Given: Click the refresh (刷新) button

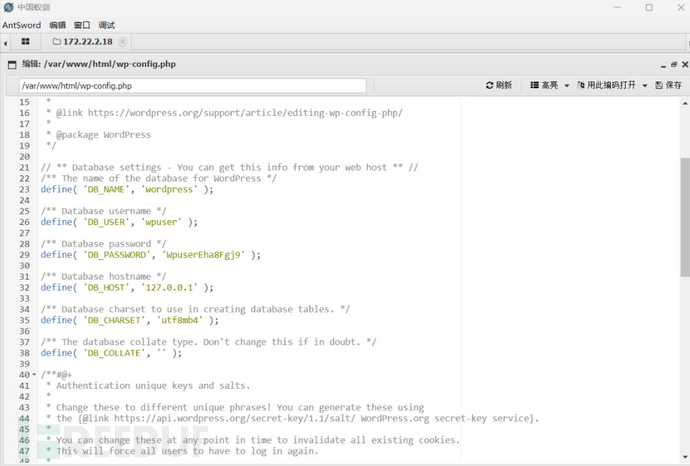Looking at the screenshot, I should pos(499,86).
